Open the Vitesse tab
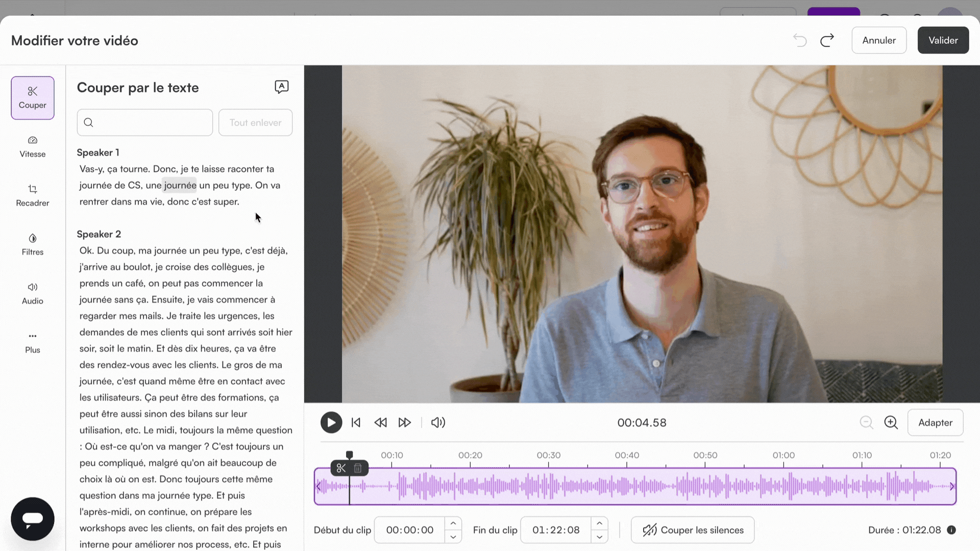Viewport: 980px width, 551px height. point(33,146)
